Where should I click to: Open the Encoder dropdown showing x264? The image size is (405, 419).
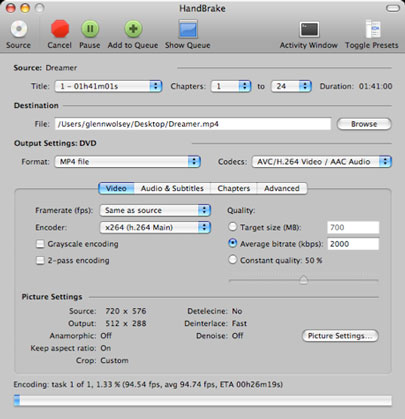tap(155, 228)
